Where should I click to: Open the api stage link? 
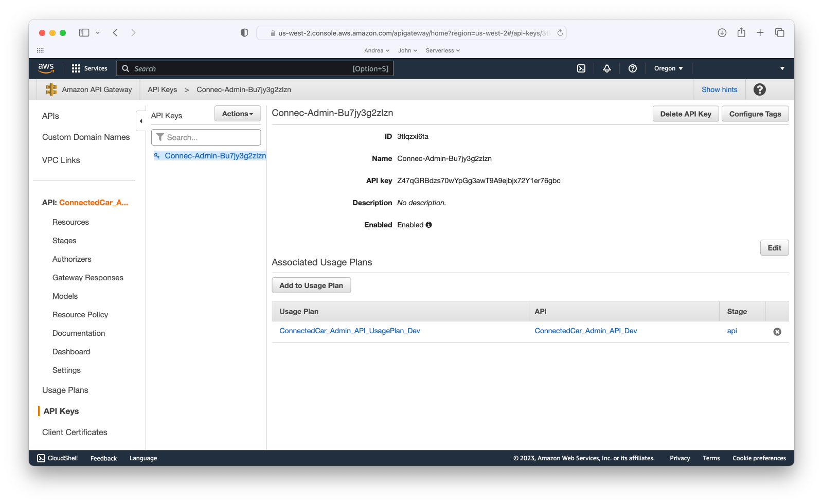click(x=732, y=331)
